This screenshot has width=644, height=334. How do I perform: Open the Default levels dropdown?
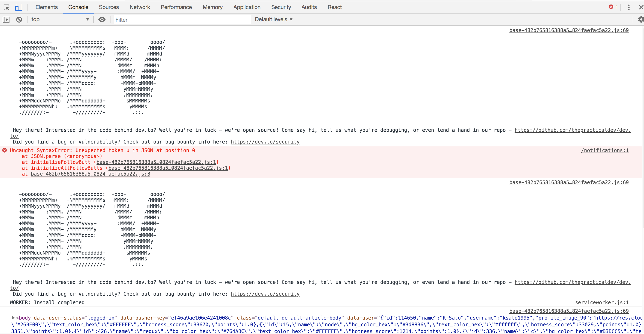pos(274,19)
